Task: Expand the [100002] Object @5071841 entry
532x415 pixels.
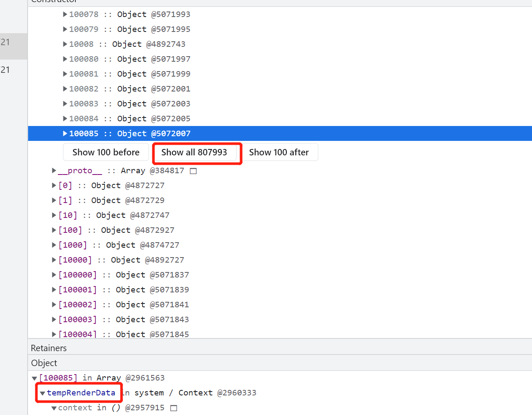Action: 54,305
